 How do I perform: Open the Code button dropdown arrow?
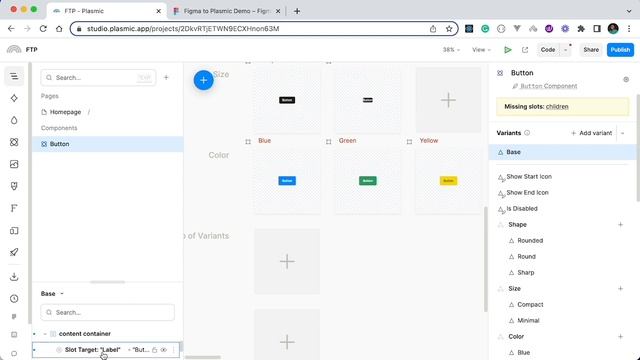(566, 50)
